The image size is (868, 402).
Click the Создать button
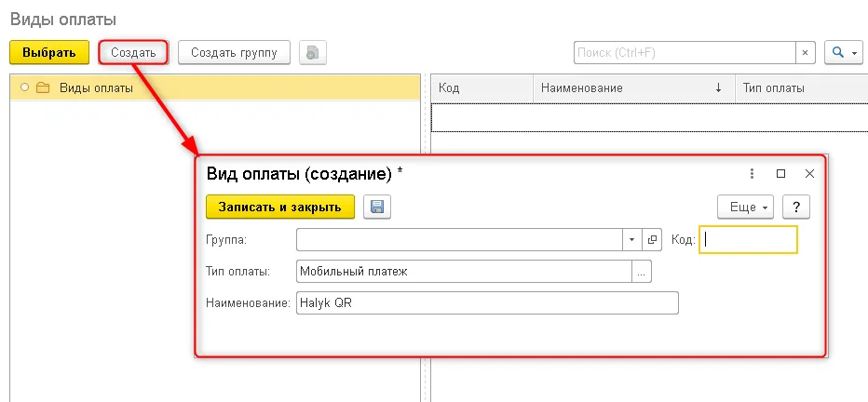pyautogui.click(x=133, y=53)
